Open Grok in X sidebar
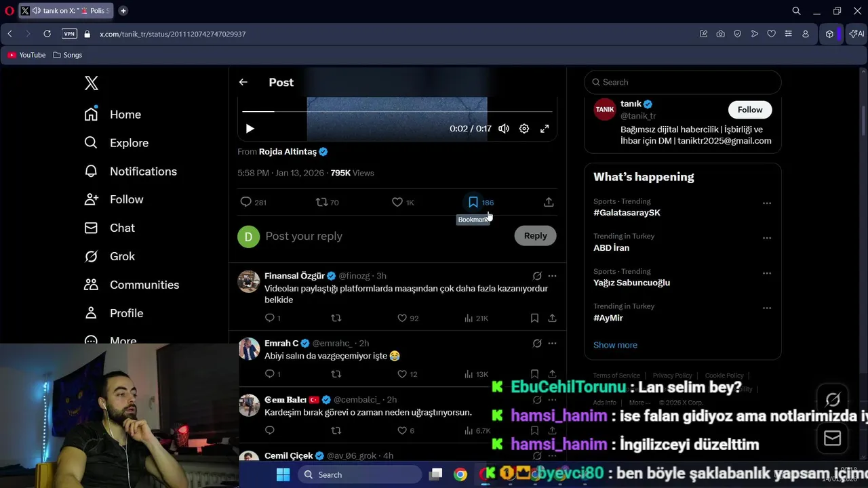 (x=109, y=256)
